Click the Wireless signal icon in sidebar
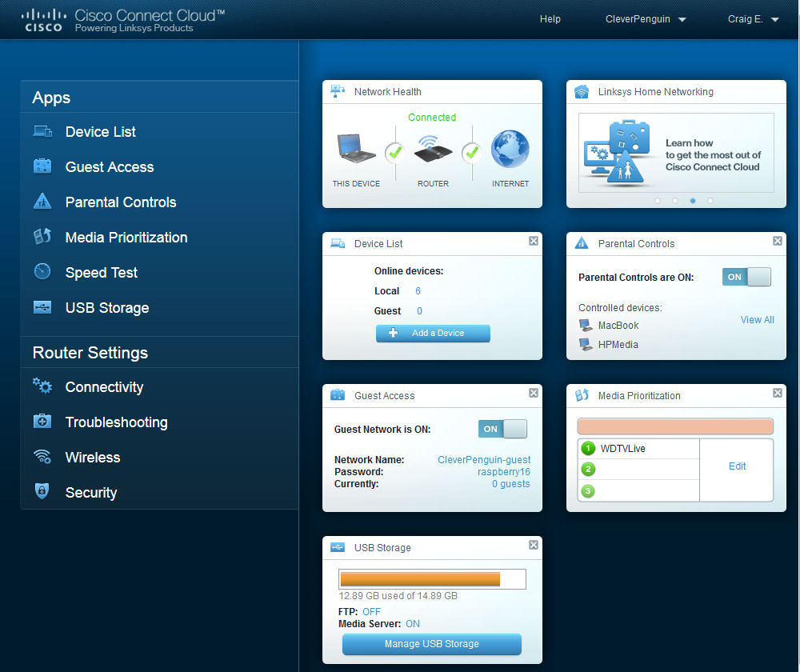This screenshot has height=672, width=800. coord(42,457)
